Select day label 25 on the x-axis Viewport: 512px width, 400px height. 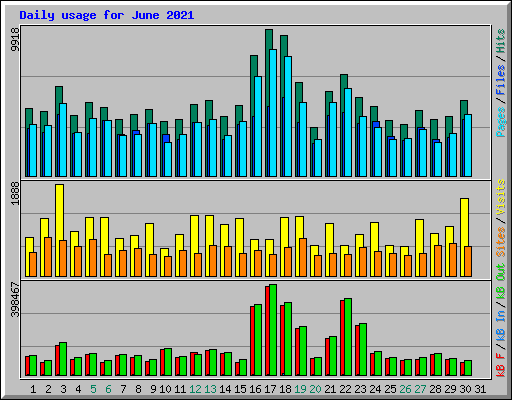click(390, 389)
